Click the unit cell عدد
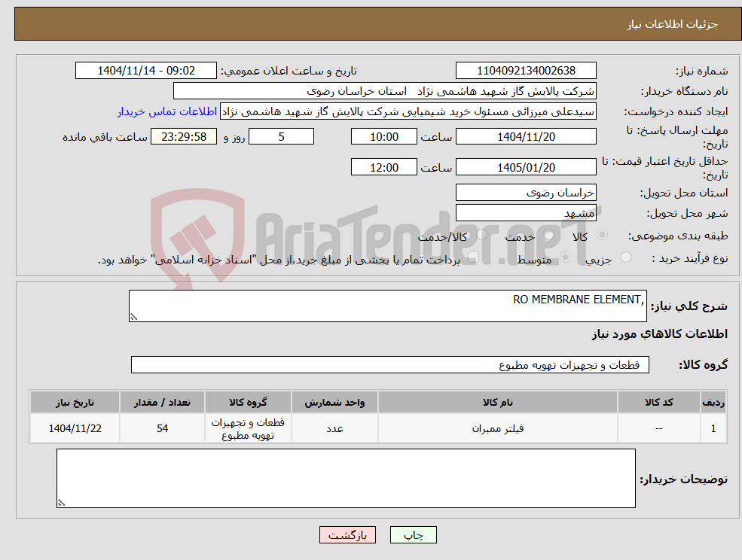 click(x=334, y=428)
